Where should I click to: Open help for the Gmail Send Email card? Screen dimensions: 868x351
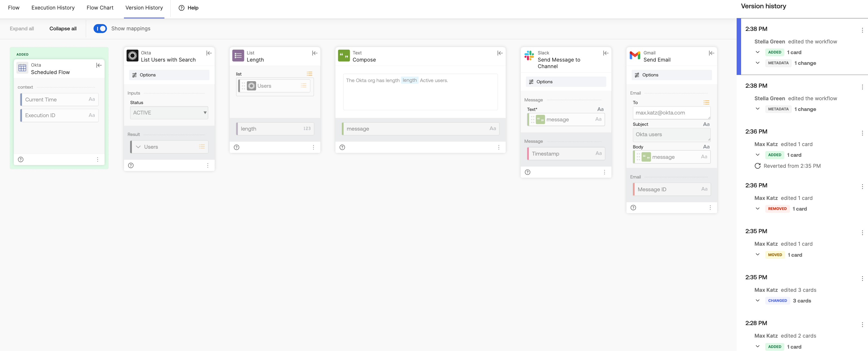(634, 208)
